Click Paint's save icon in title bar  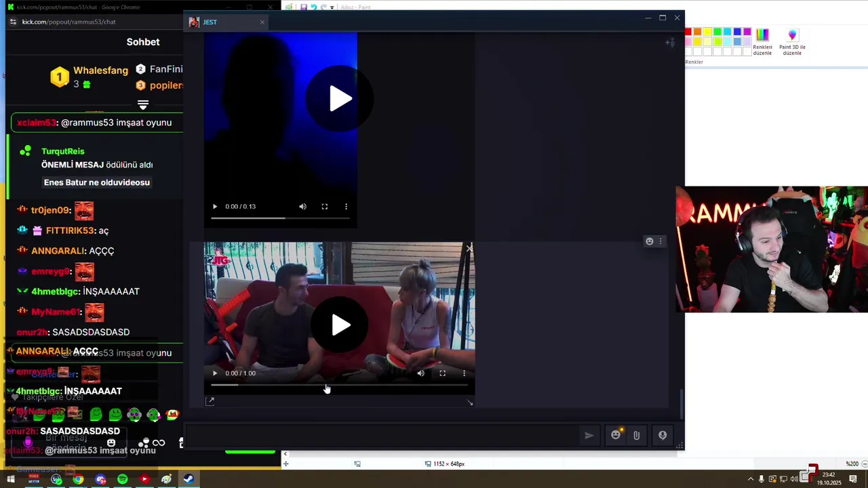click(303, 7)
